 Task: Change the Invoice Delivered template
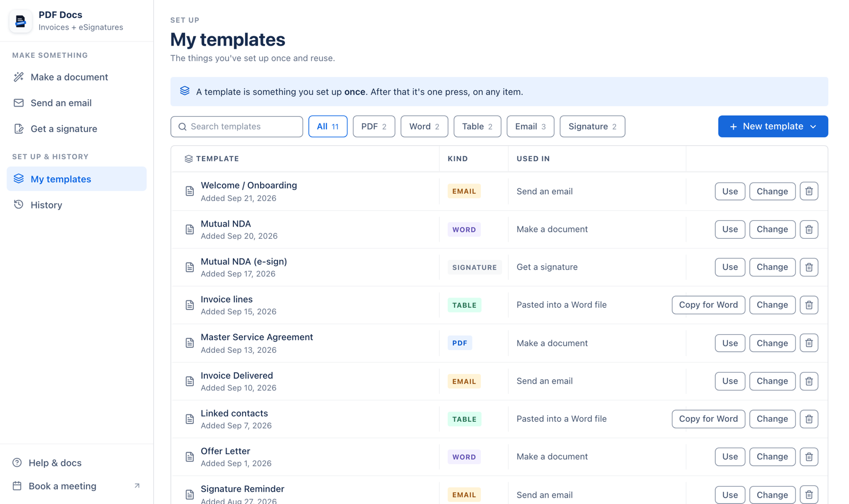tap(772, 381)
